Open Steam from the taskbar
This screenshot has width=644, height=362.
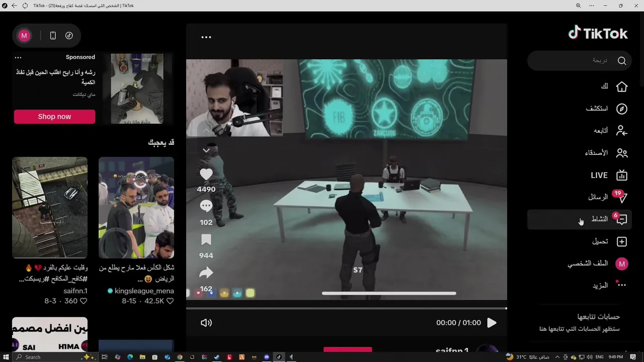click(217, 357)
